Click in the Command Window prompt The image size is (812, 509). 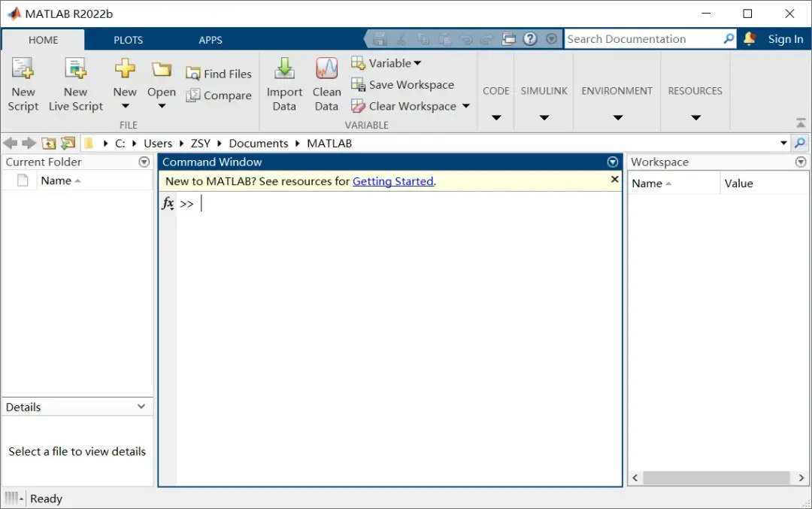tap(398, 204)
